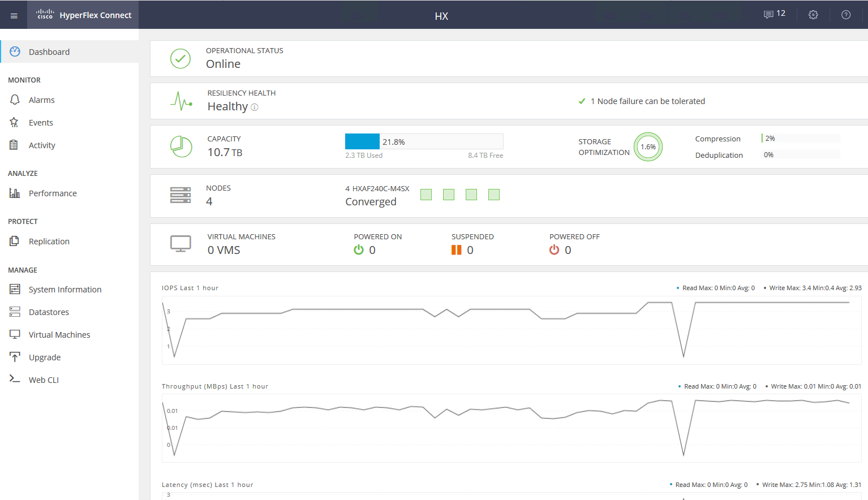Click the Performance chart icon
The image size is (868, 500).
15,193
